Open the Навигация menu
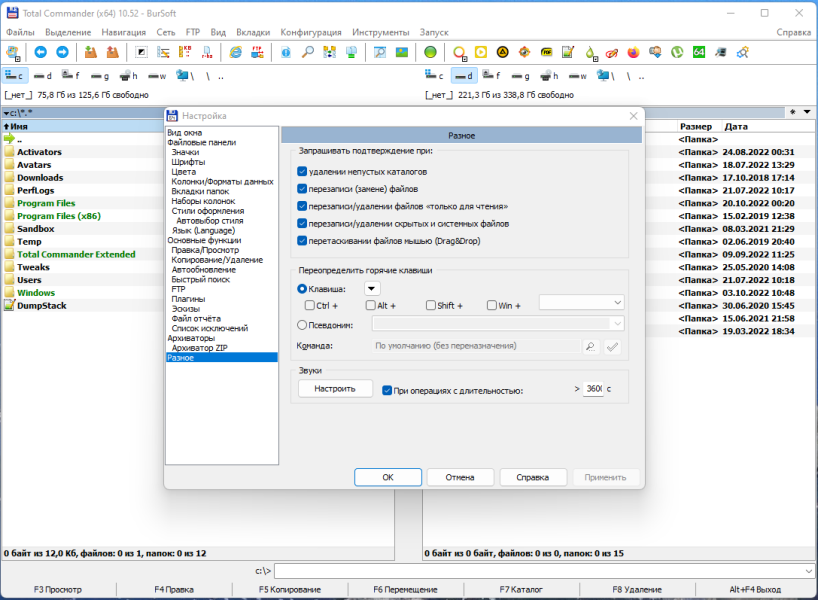This screenshot has height=600, width=818. [x=124, y=32]
